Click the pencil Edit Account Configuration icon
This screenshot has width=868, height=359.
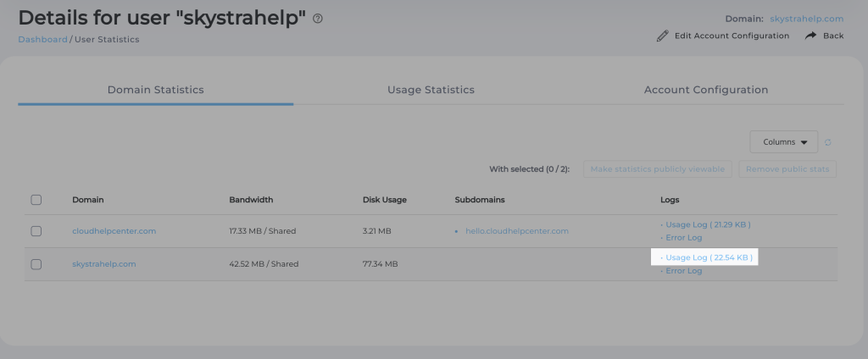point(663,36)
